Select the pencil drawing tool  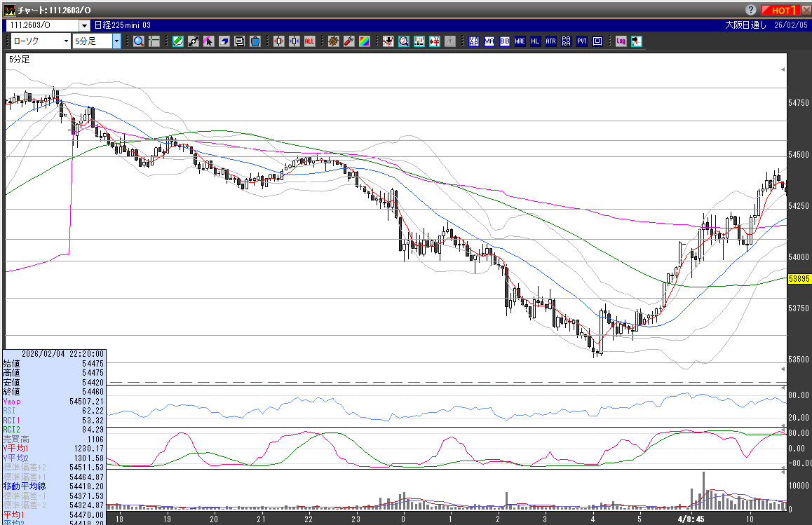tap(178, 41)
